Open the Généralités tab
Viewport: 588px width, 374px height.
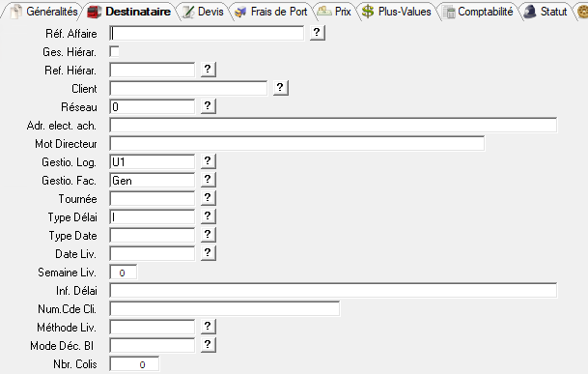pos(44,12)
